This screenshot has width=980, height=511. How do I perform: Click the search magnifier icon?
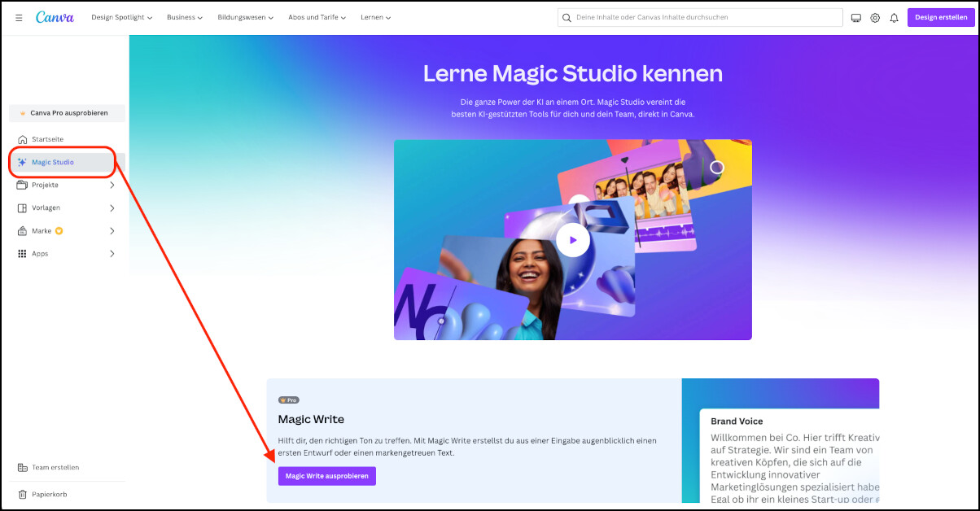(x=567, y=17)
